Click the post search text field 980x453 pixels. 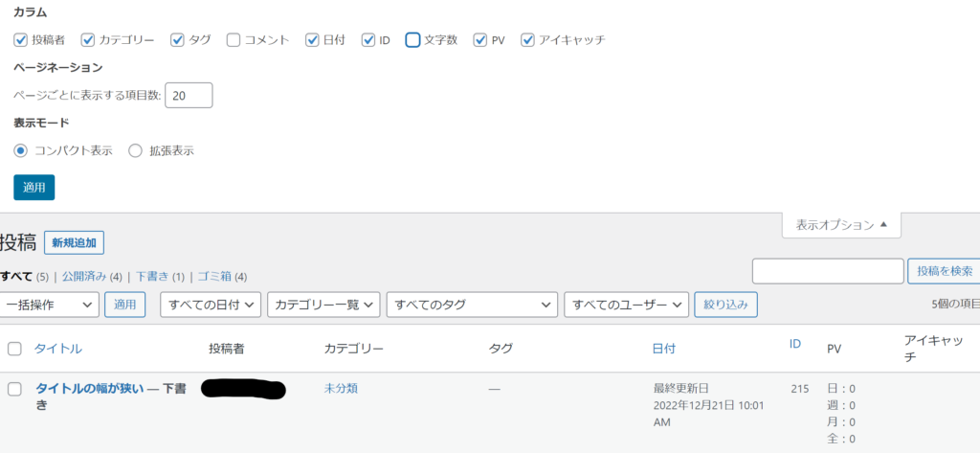828,271
